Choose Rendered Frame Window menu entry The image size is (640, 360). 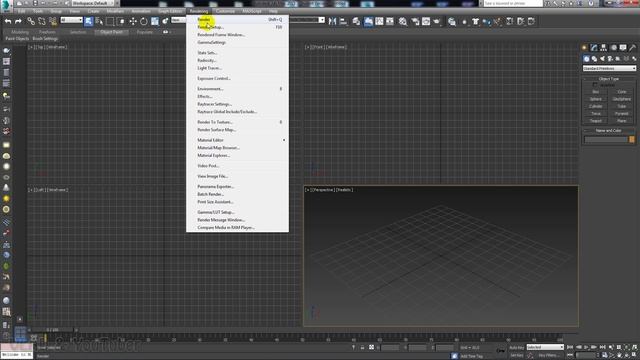pyautogui.click(x=237, y=35)
